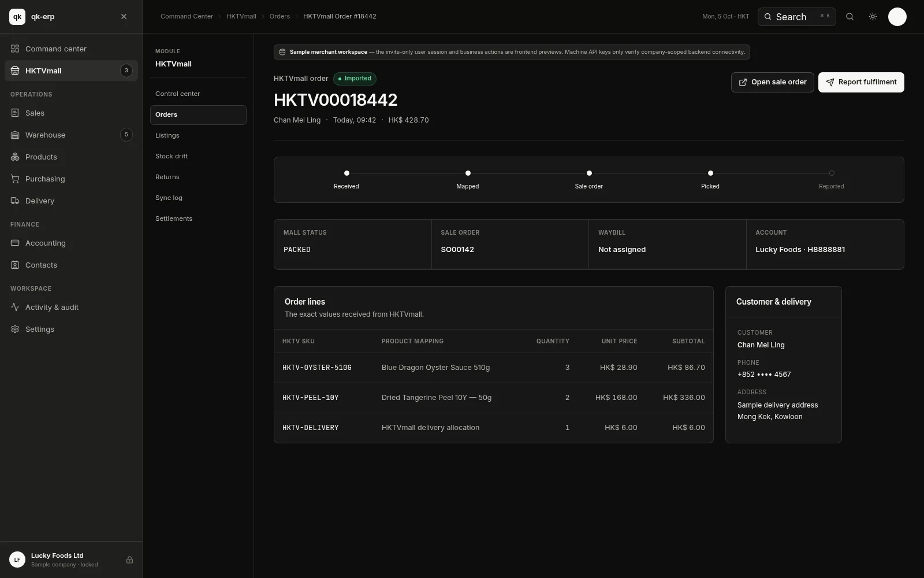The width and height of the screenshot is (924, 578).
Task: Click the HKTV-DELIVERY SKU cell
Action: (x=311, y=428)
